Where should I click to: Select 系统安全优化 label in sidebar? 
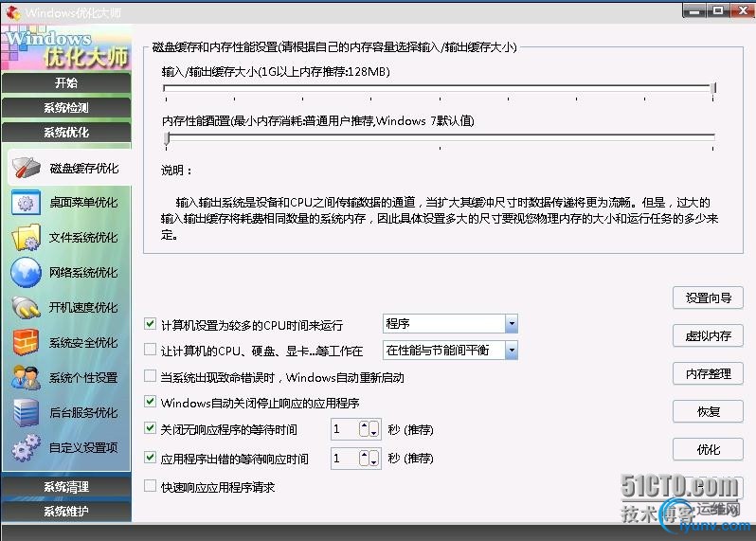84,342
